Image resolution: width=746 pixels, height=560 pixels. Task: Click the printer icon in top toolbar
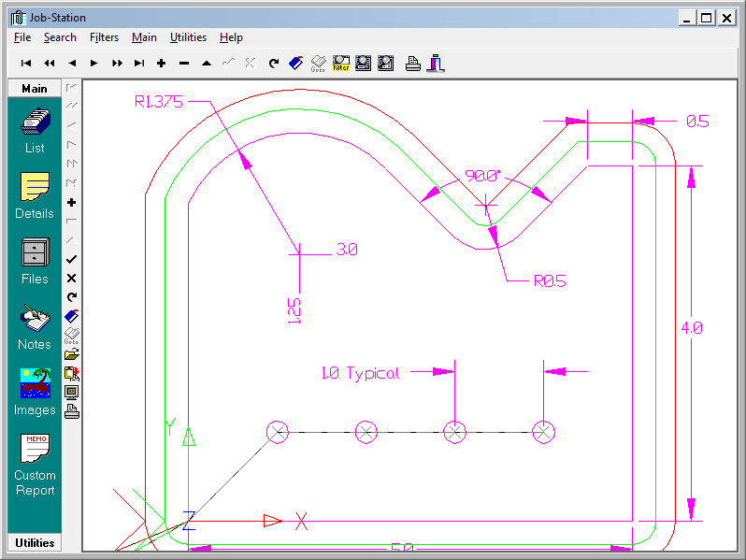(x=412, y=64)
